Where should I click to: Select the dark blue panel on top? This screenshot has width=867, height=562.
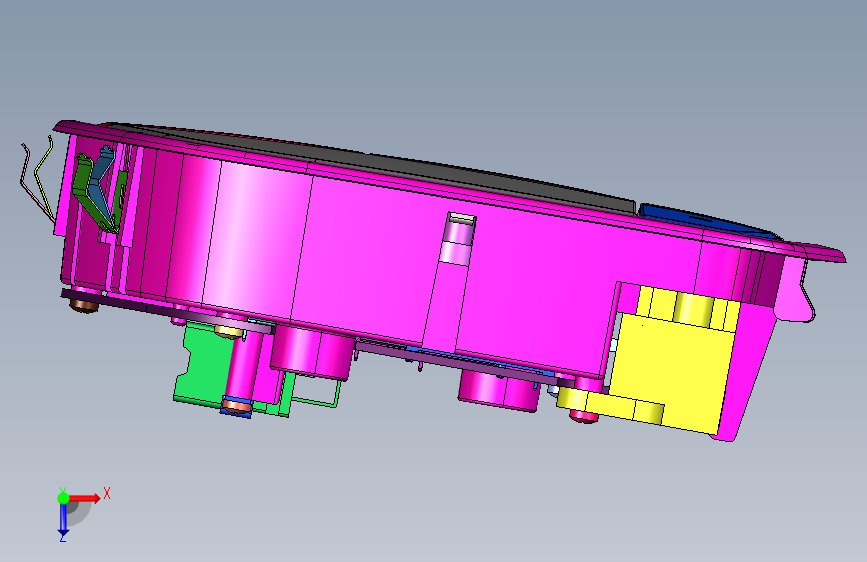click(702, 220)
